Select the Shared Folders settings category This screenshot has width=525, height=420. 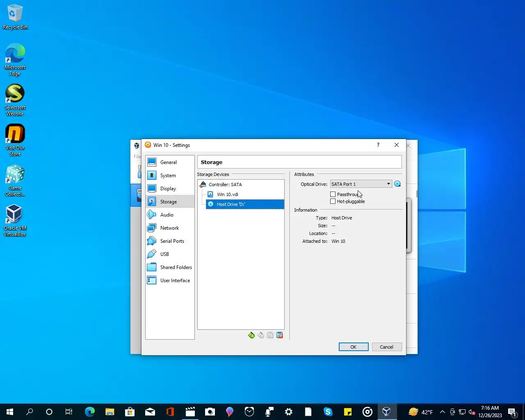170,267
